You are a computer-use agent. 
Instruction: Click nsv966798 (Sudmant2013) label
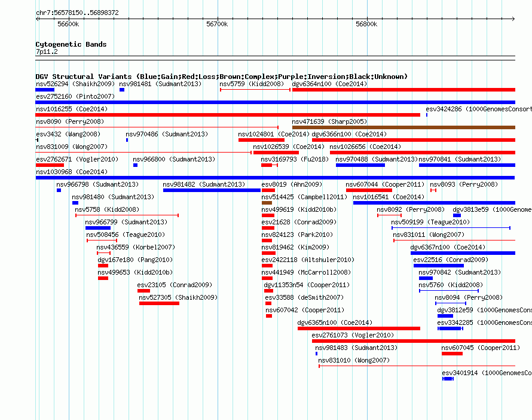tap(97, 184)
